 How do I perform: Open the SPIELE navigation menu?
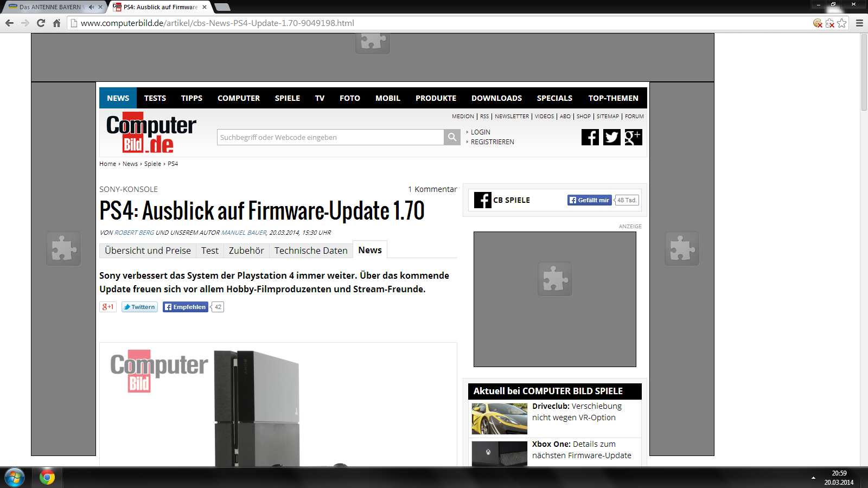click(287, 98)
